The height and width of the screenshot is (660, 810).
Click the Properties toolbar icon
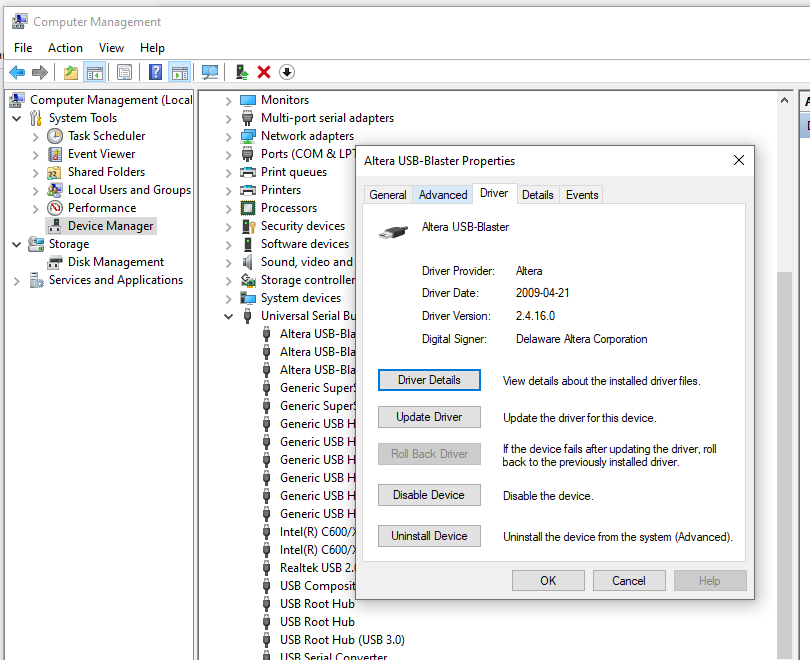124,72
